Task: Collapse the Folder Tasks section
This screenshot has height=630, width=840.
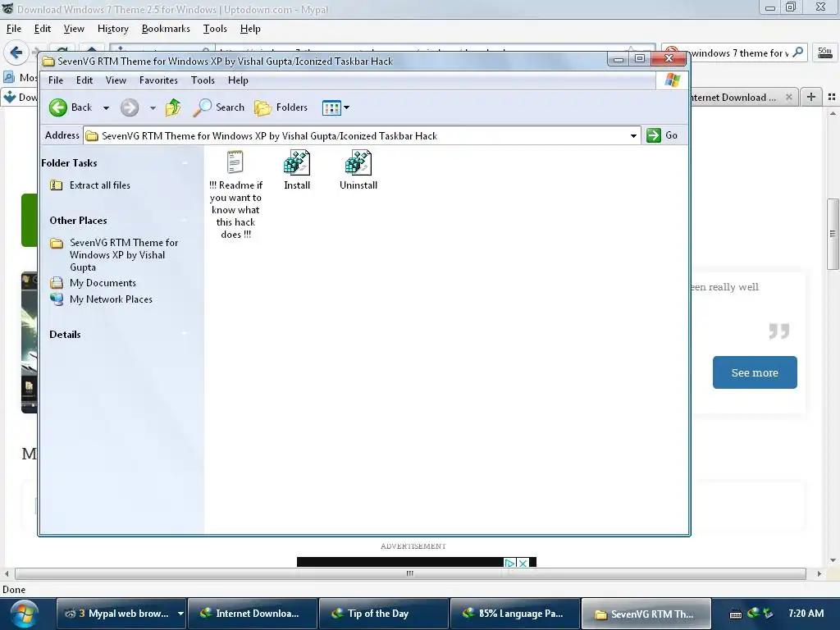Action: click(x=185, y=163)
